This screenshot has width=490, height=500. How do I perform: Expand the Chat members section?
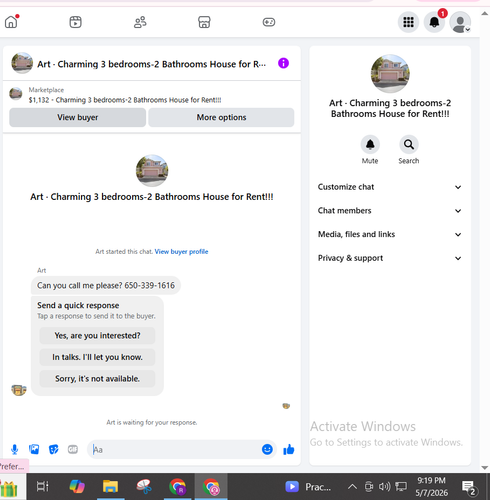click(x=390, y=211)
